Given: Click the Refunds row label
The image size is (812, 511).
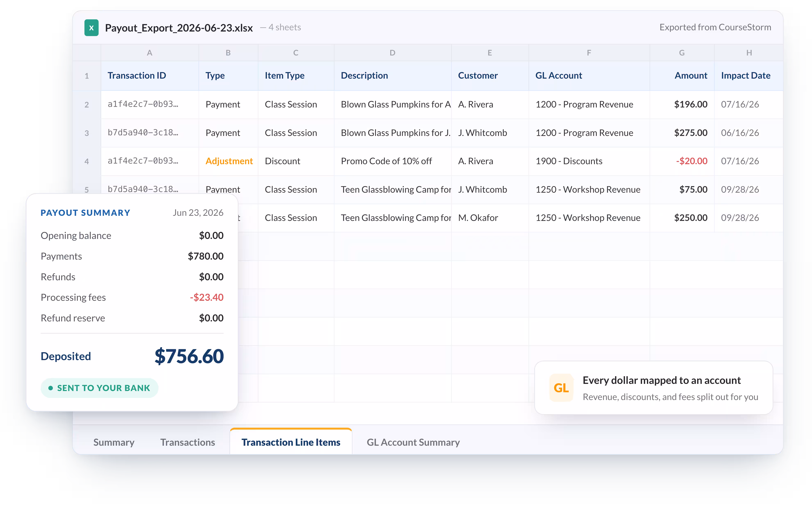Looking at the screenshot, I should [x=58, y=277].
